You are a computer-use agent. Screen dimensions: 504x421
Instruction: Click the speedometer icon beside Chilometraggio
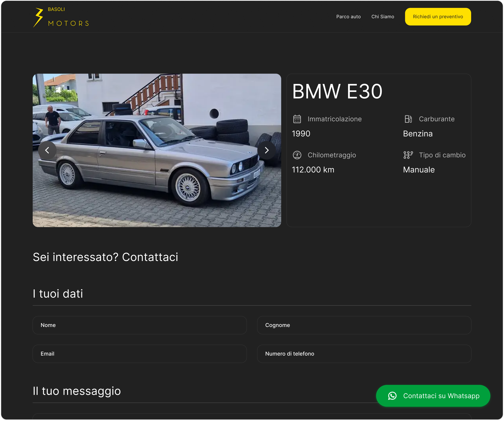coord(297,155)
